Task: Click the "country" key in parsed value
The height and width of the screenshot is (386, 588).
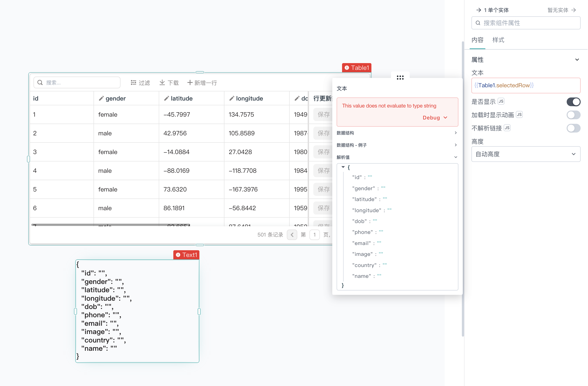Action: (x=364, y=265)
